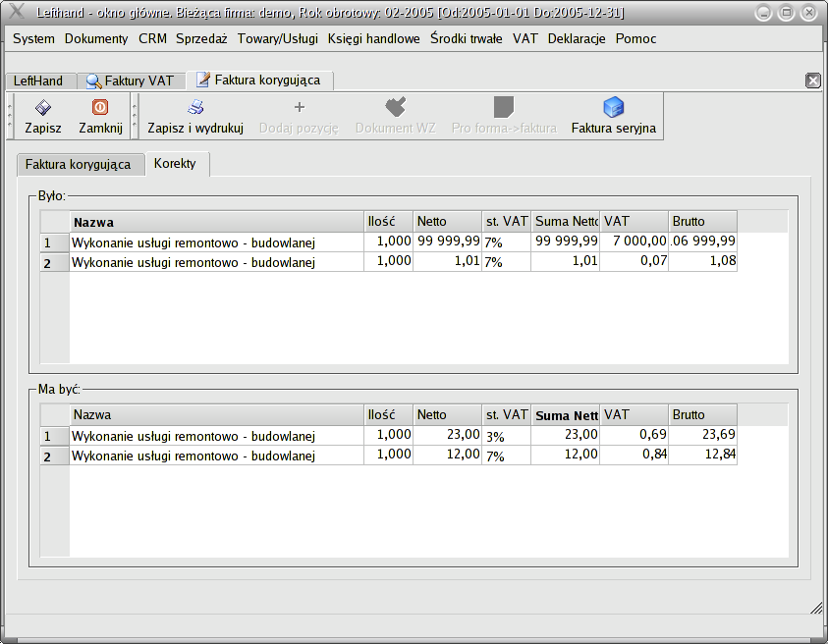Select row 1 header in Ma być table
828x644 pixels.
click(x=55, y=436)
